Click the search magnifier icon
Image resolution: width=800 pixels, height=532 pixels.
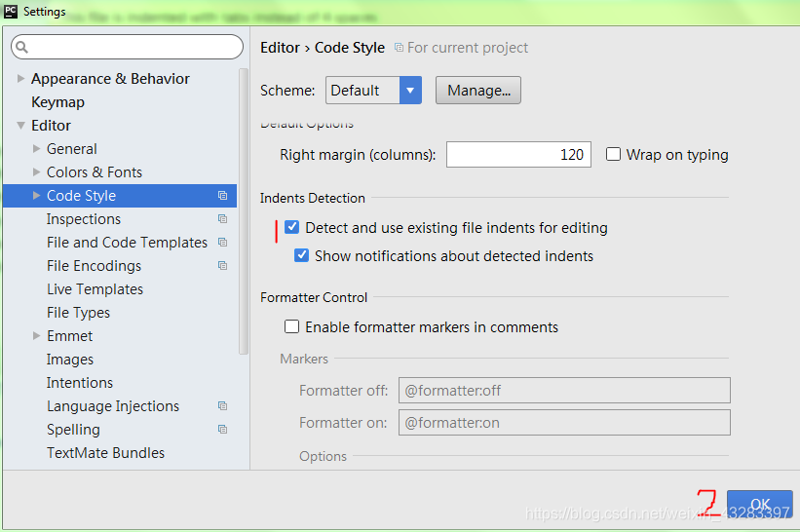click(x=21, y=48)
